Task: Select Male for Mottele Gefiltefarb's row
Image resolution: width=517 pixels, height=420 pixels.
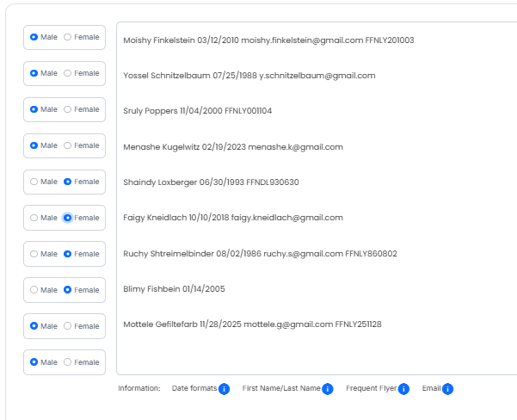Action: click(34, 326)
